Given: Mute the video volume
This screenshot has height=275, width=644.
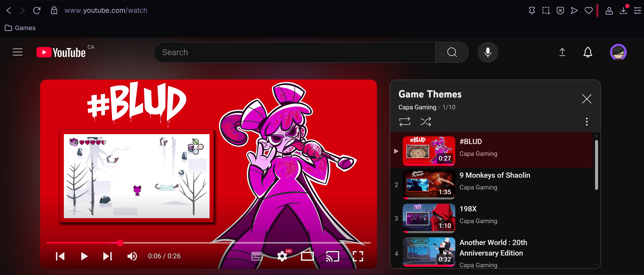Looking at the screenshot, I should (x=132, y=256).
